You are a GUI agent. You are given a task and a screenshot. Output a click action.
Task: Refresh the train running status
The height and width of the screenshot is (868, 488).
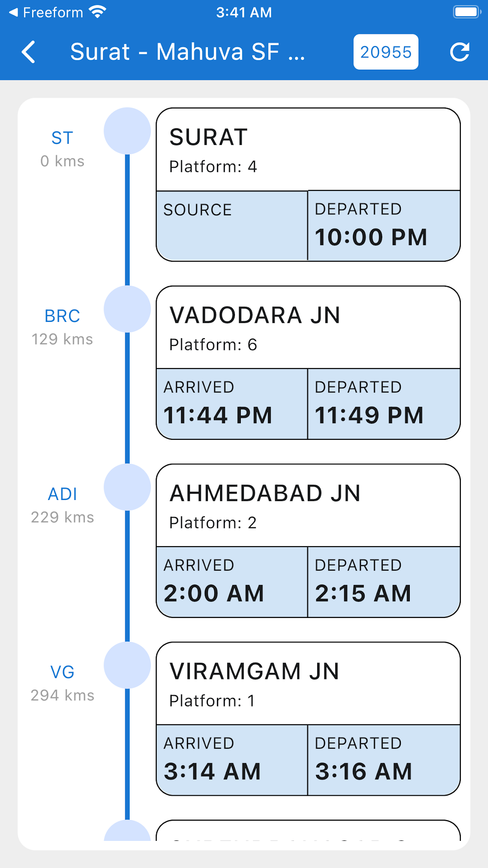pos(460,52)
